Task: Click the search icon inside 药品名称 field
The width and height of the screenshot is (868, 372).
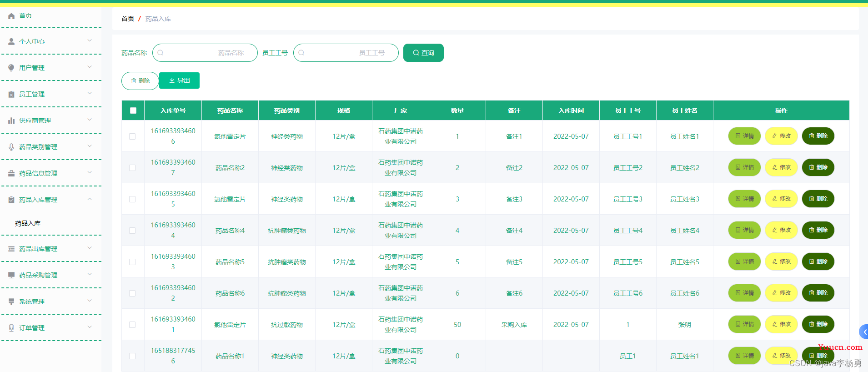Action: pos(161,53)
